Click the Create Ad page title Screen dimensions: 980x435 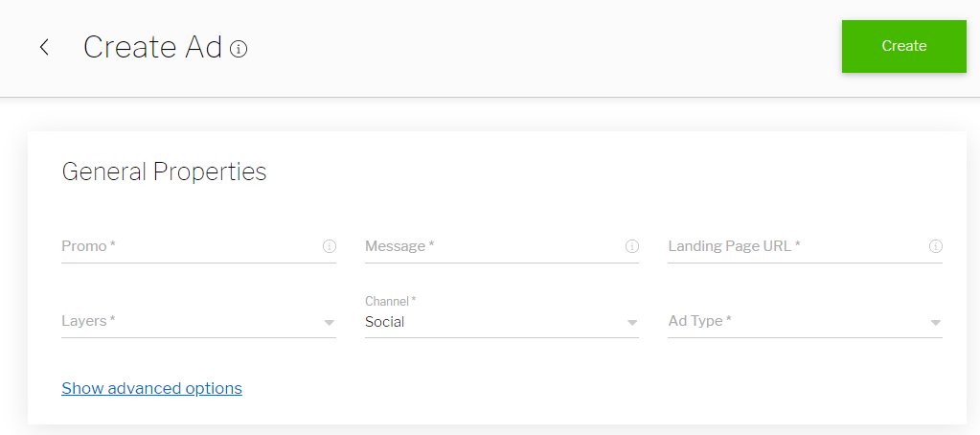pos(152,47)
